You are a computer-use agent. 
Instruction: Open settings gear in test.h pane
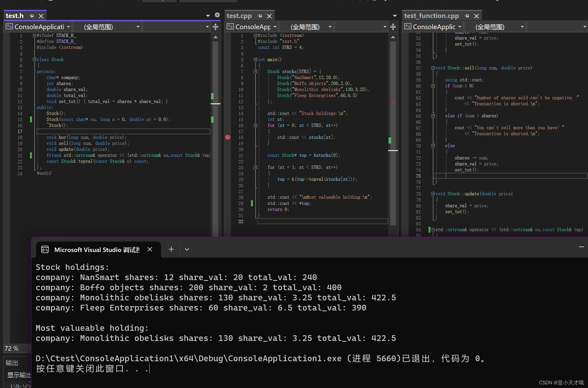pos(217,15)
